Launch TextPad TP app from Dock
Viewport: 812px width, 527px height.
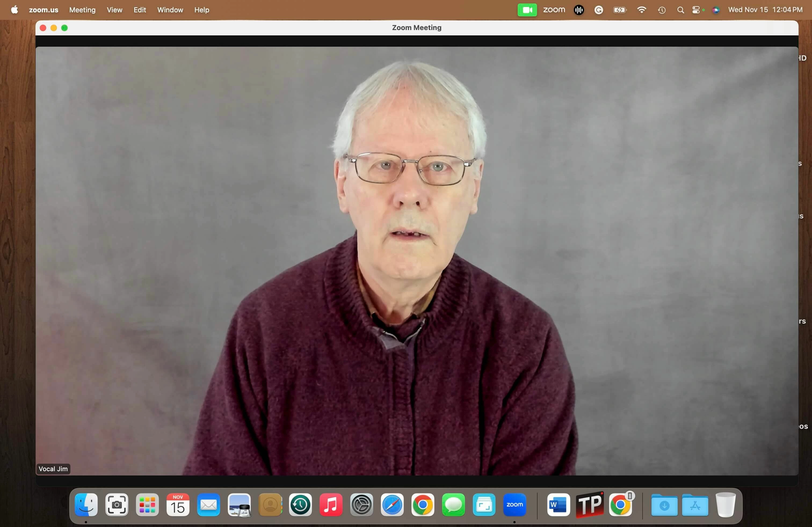[590, 504]
